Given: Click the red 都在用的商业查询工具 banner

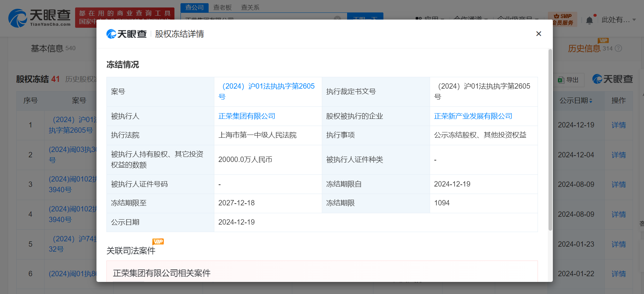Looking at the screenshot, I should (x=125, y=17).
